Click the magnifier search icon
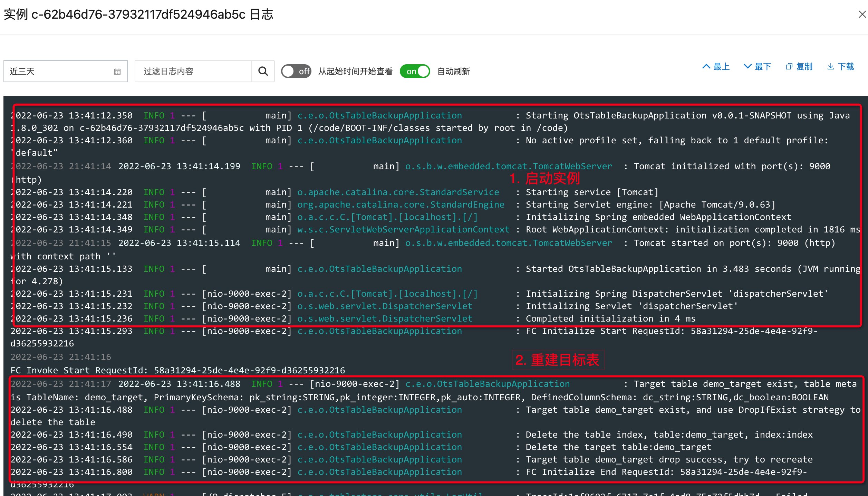Image resolution: width=868 pixels, height=496 pixels. tap(263, 71)
